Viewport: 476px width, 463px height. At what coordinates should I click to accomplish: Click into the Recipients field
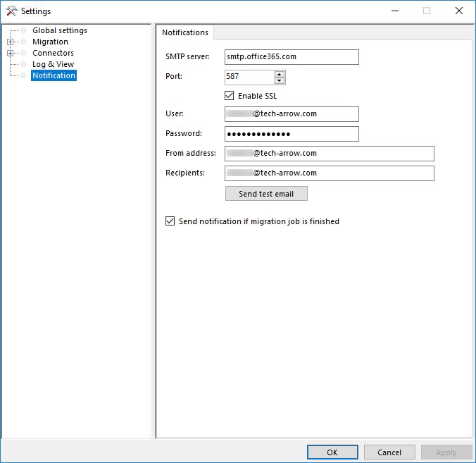point(329,173)
